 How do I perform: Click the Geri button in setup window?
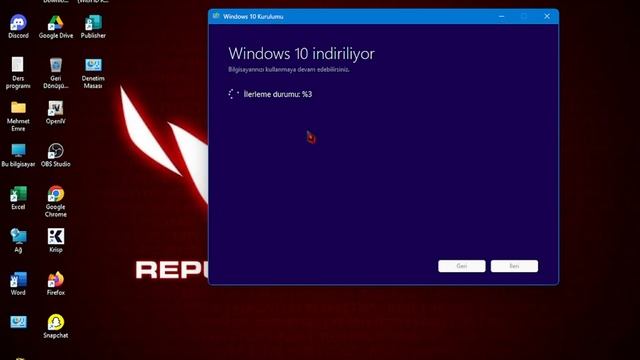pos(462,266)
